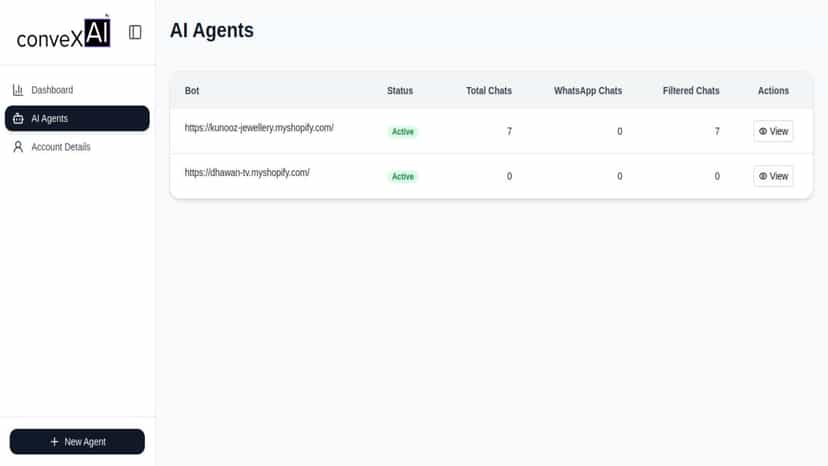Go to Account Details page

[x=77, y=147]
